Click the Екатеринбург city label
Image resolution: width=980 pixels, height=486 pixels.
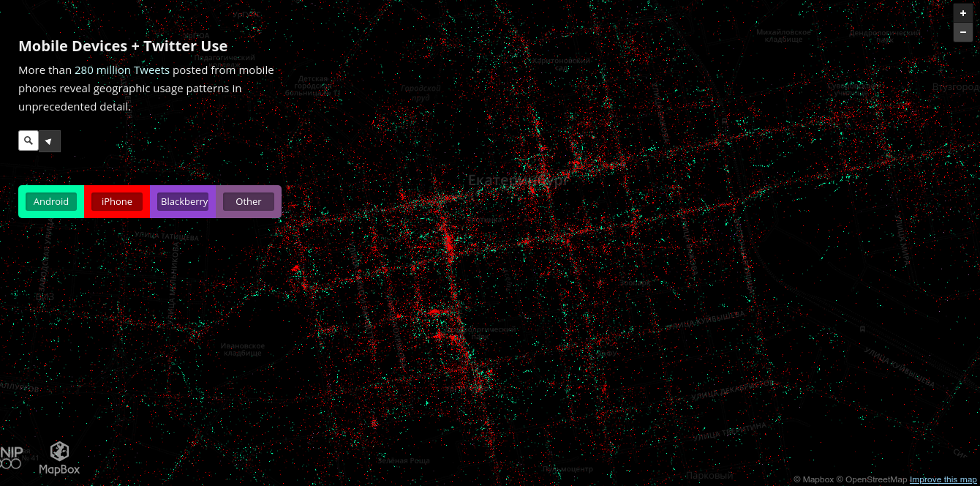[x=518, y=180]
